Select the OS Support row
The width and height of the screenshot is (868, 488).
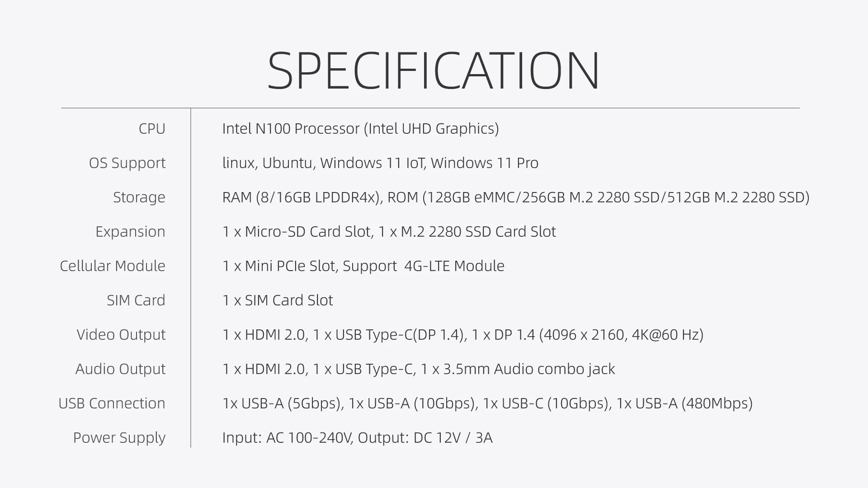[434, 162]
